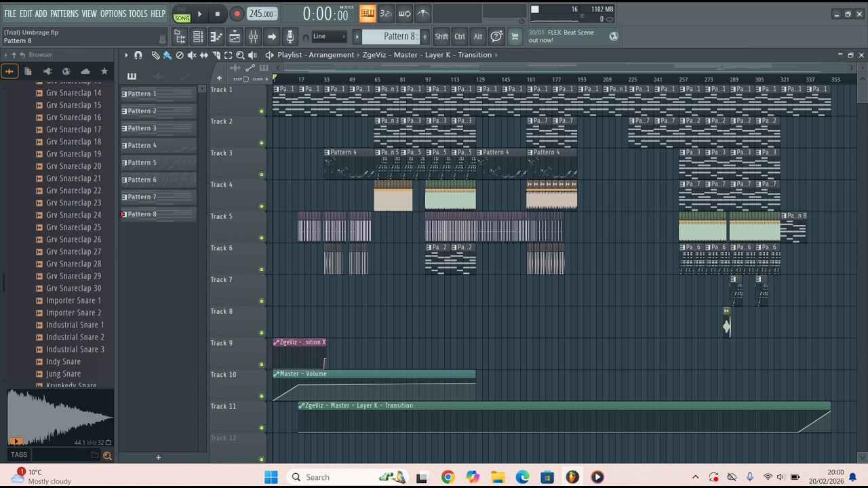Select the Delete tool in playlist
Screen dimensions: 868x488
point(180,55)
